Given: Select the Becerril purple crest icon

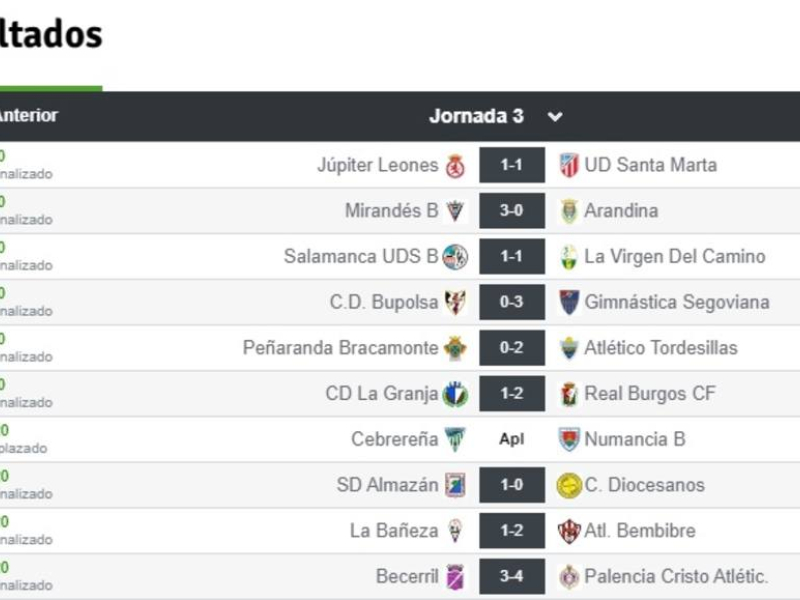Looking at the screenshot, I should coord(455,577).
